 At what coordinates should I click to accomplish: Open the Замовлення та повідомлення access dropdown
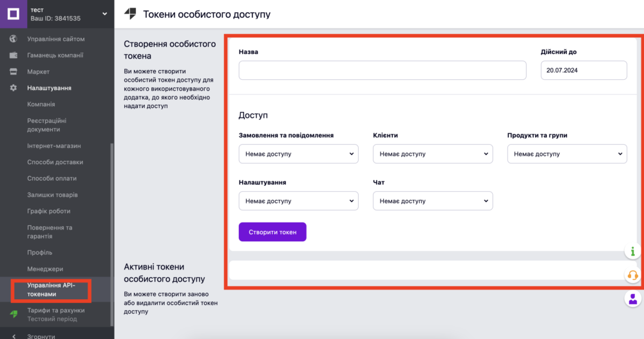(299, 154)
